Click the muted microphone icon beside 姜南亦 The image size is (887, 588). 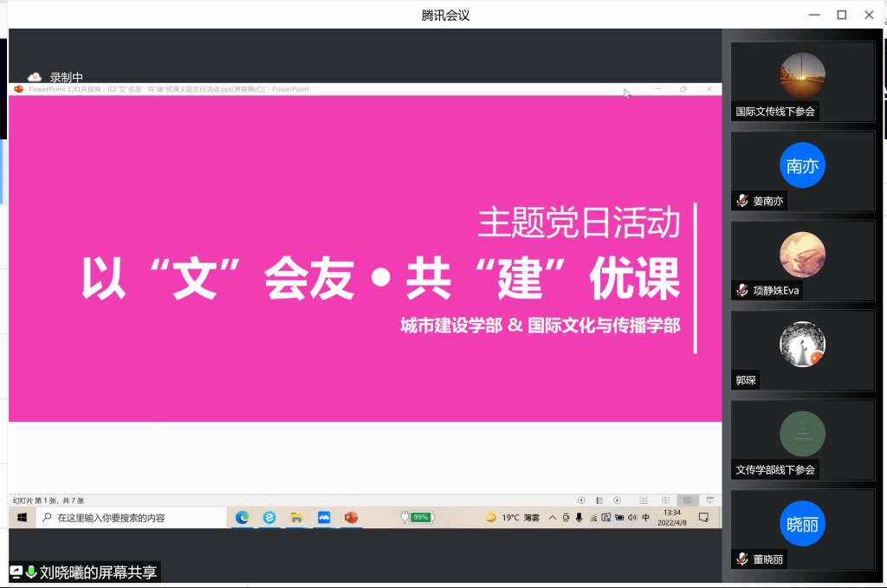pyautogui.click(x=742, y=201)
